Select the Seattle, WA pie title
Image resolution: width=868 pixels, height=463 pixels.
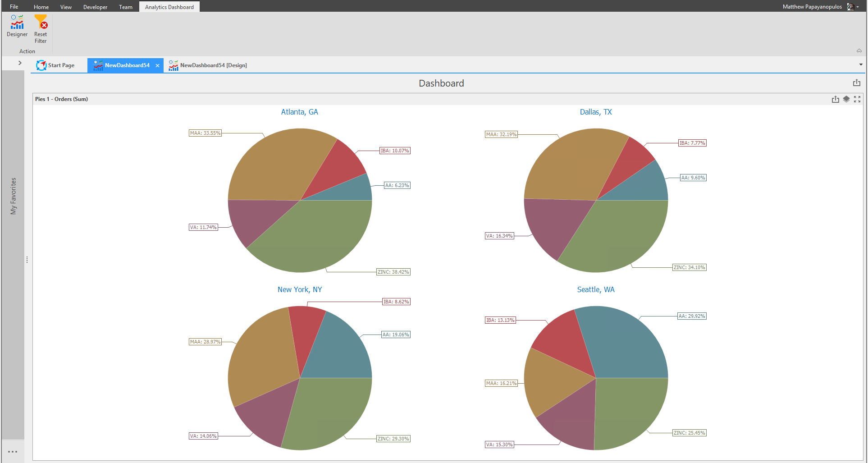(596, 289)
